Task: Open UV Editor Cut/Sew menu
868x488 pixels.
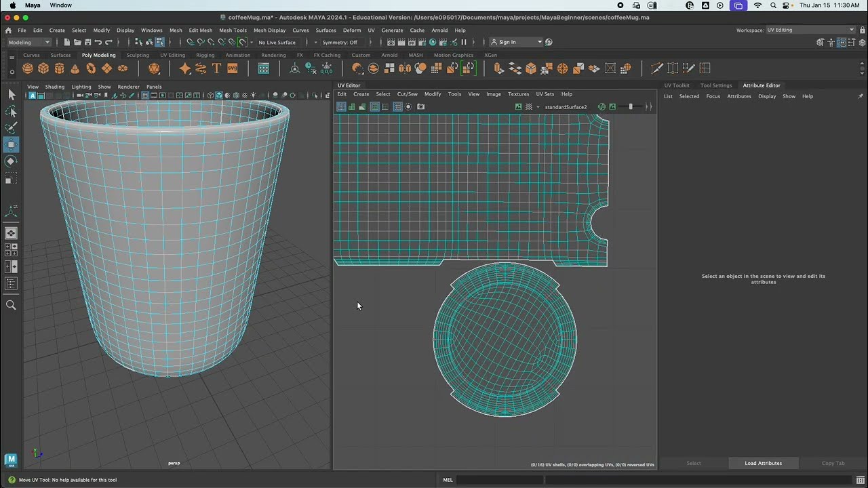Action: [407, 94]
